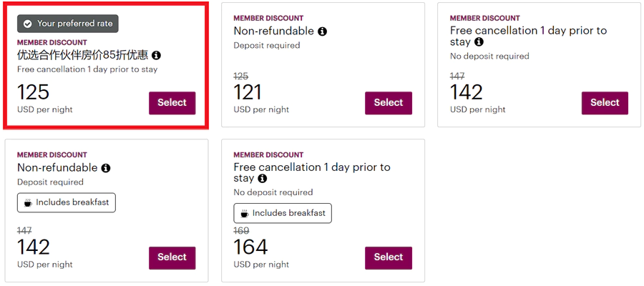Click coffee cup icon on 164 USD breakfast rate
Image resolution: width=644 pixels, height=286 pixels.
(x=244, y=213)
